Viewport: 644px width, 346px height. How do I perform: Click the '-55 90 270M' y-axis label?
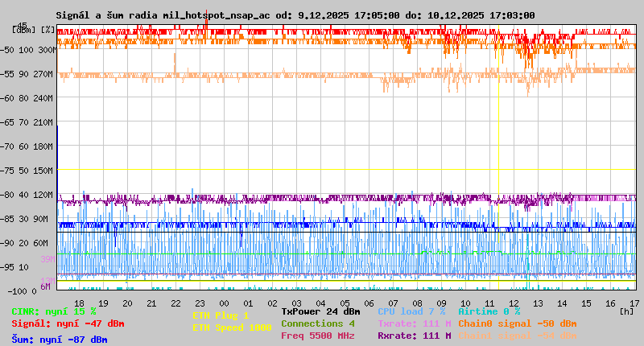27,74
